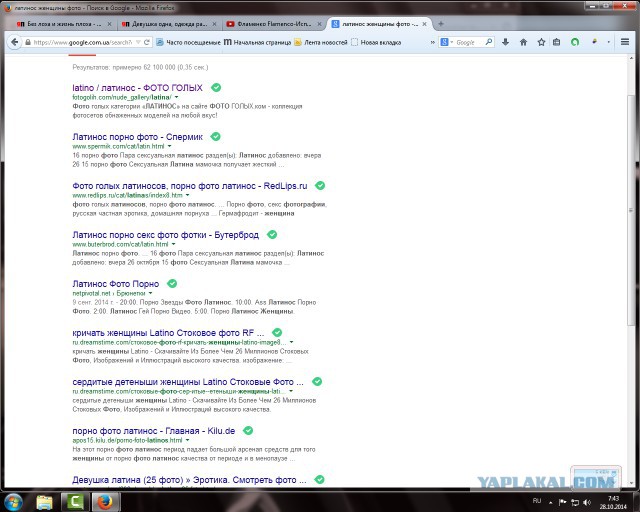The image size is (640, 512).
Task: Expand arrow after www.redlips.ru result URL
Action: point(187,195)
